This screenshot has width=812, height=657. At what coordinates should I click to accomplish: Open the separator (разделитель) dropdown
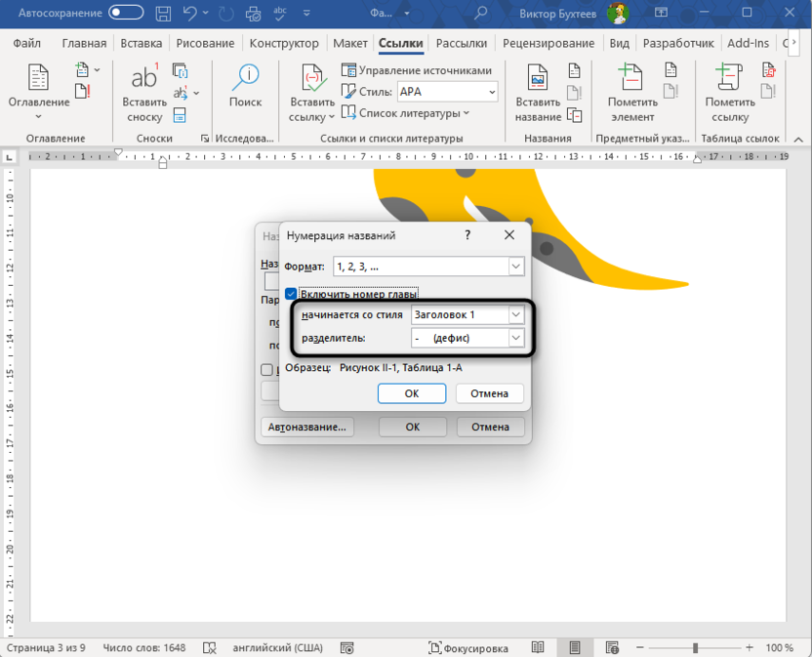point(516,338)
